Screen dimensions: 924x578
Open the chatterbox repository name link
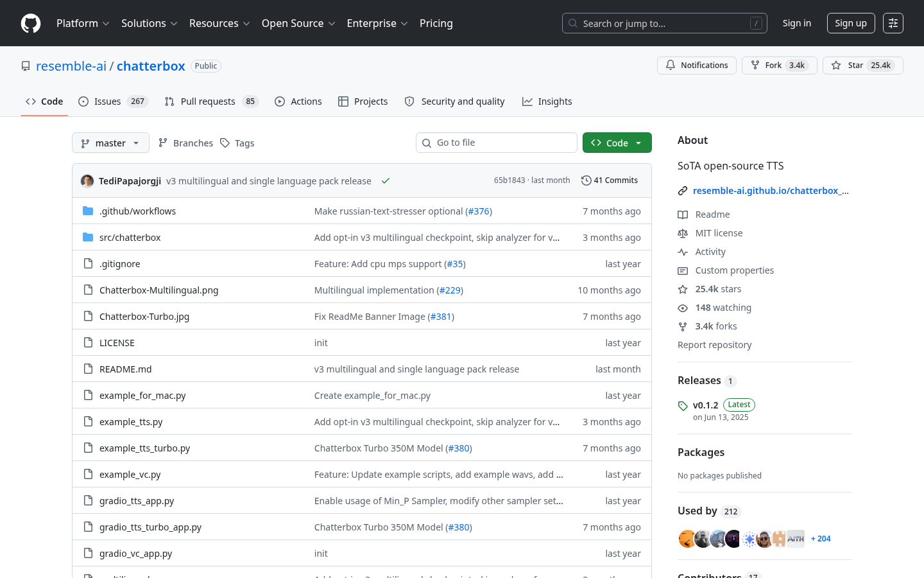[x=151, y=66]
